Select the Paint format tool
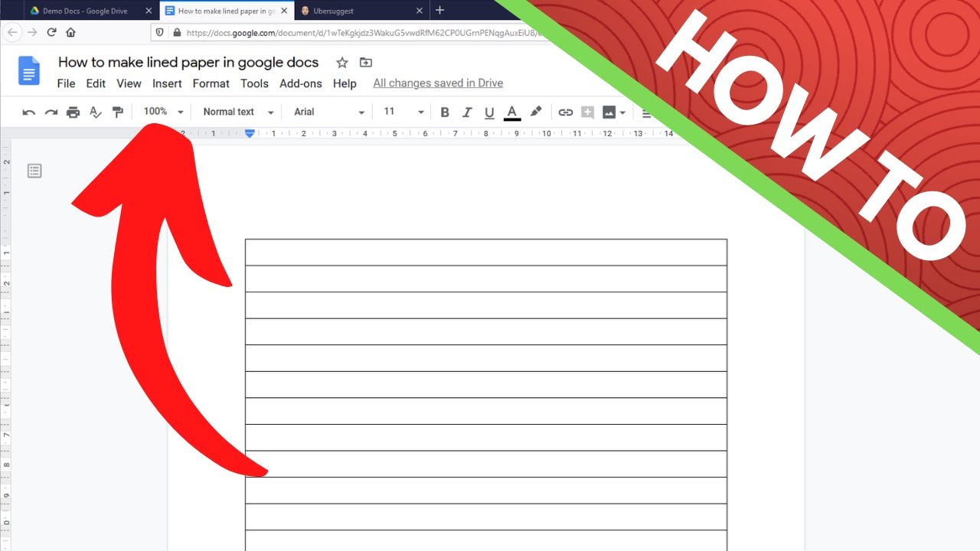 [x=118, y=112]
